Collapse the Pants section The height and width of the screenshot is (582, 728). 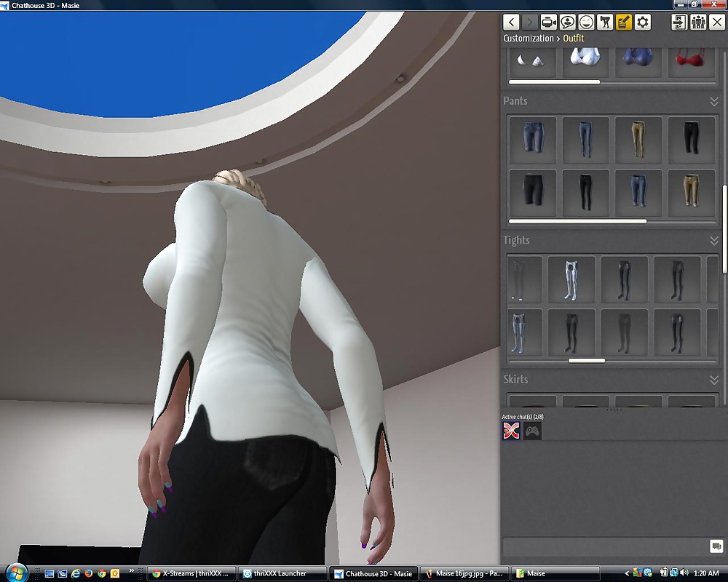[x=713, y=101]
